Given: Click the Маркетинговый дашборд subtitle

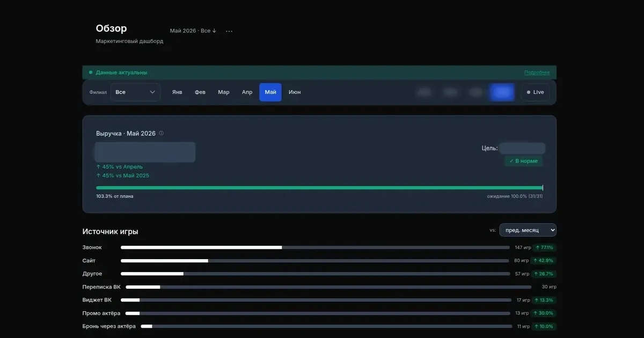Looking at the screenshot, I should [129, 41].
